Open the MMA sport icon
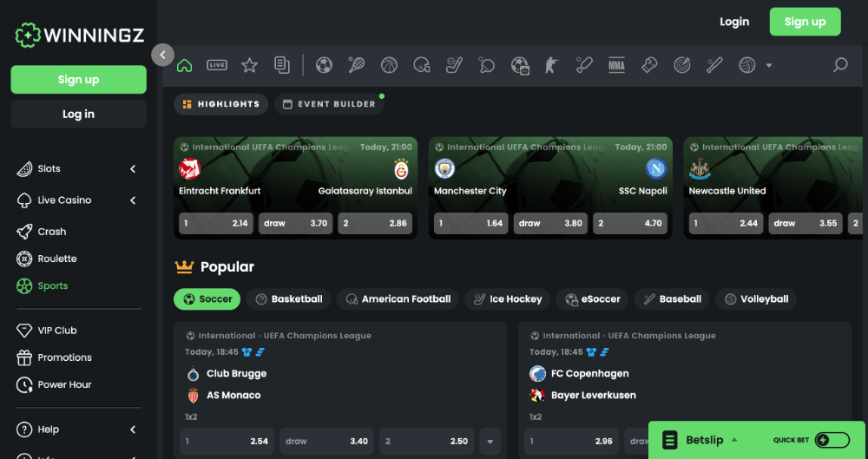Screen dimensions: 868x459 (x=616, y=65)
